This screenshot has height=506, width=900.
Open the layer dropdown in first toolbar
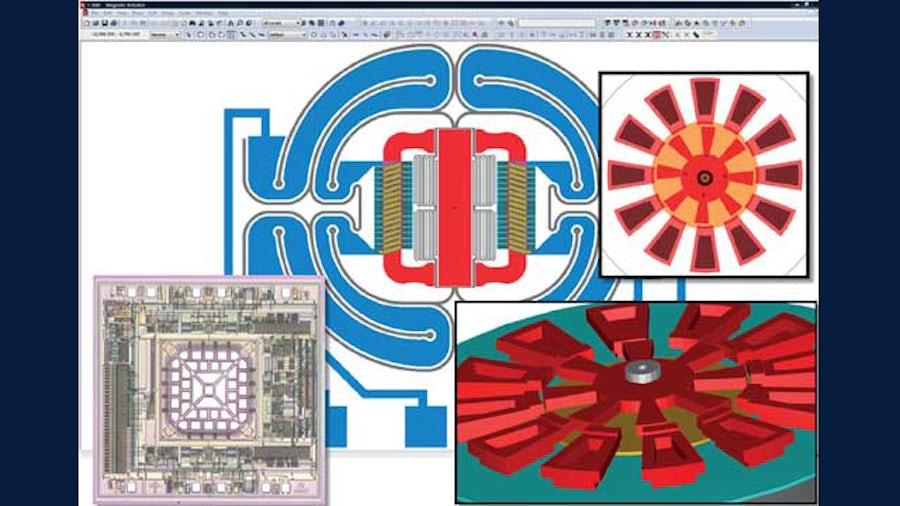coord(281,24)
